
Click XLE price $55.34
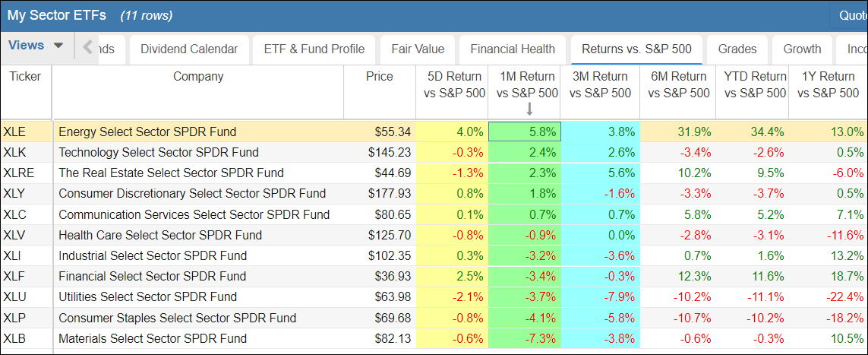pyautogui.click(x=393, y=132)
